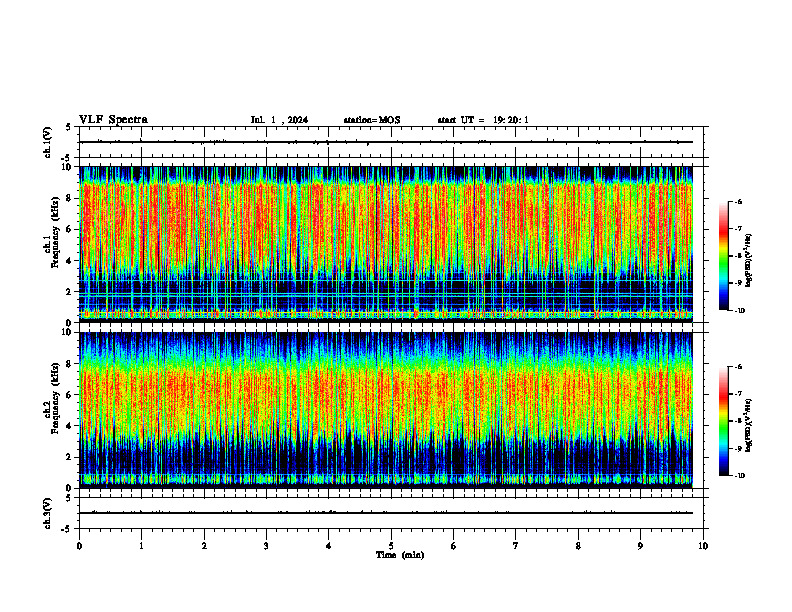Click the date label "Jul 1, 2024"
The image size is (792, 612).
pos(279,120)
